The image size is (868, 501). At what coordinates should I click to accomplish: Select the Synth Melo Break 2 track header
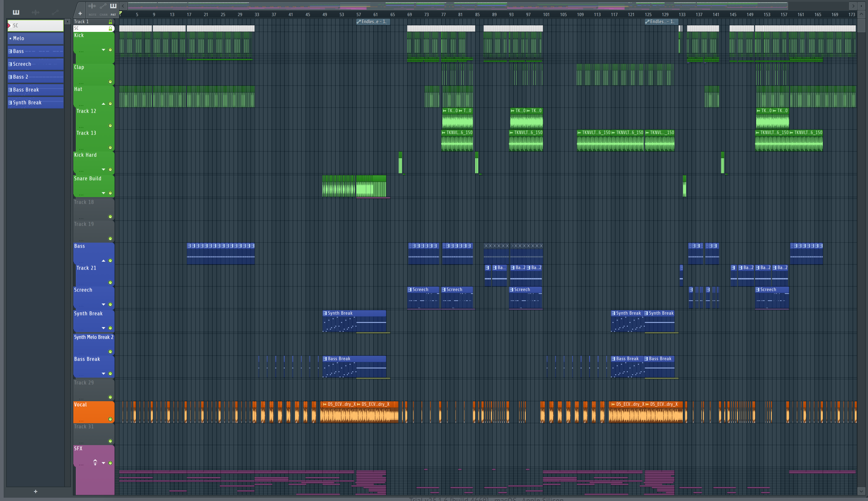point(94,344)
